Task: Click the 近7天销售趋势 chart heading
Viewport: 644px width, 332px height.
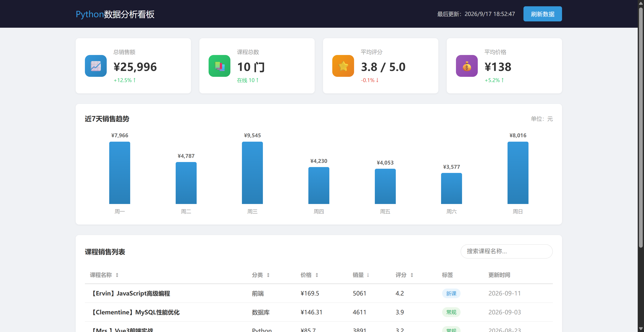Action: click(107, 119)
